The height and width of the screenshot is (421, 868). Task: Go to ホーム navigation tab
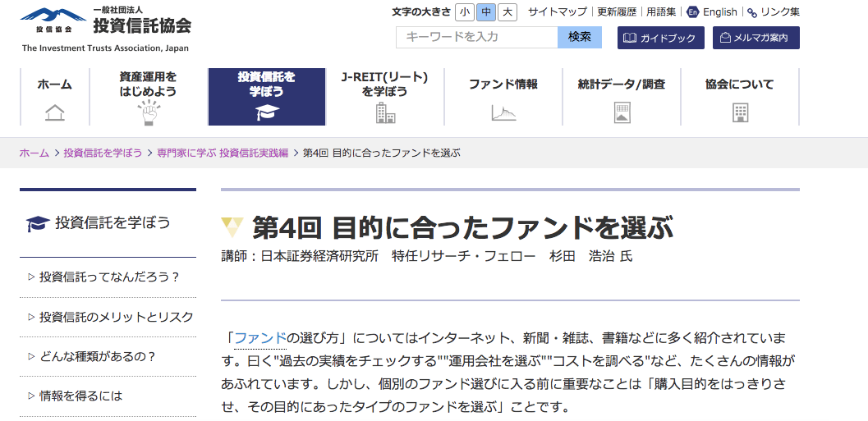point(55,97)
